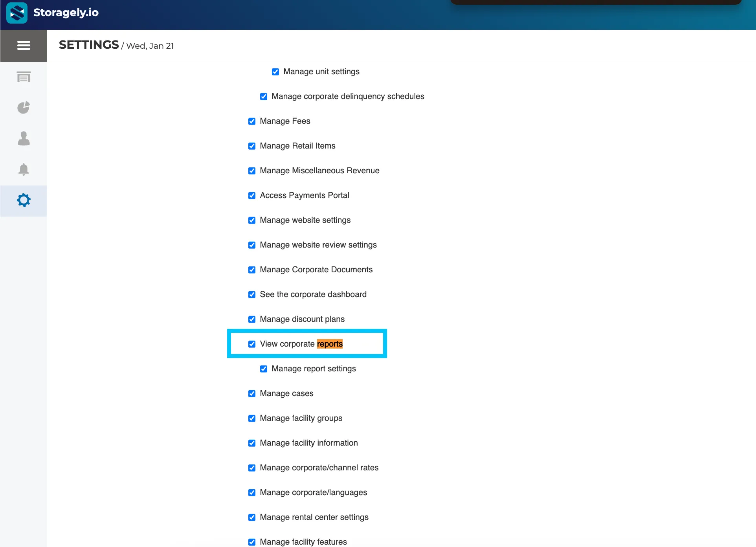Uncheck Access Payments Portal
The height and width of the screenshot is (547, 756).
(252, 195)
